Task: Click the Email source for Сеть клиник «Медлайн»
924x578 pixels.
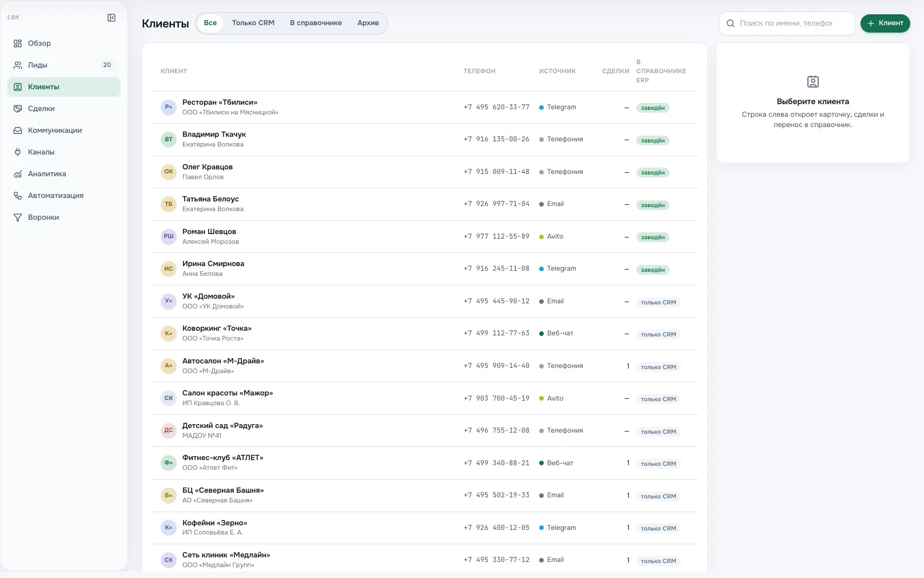Action: tap(551, 560)
